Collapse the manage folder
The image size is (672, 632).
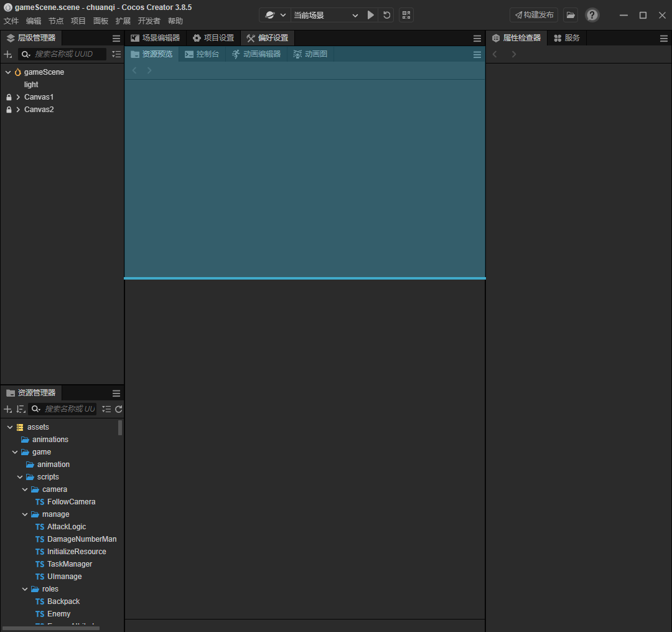tap(25, 514)
